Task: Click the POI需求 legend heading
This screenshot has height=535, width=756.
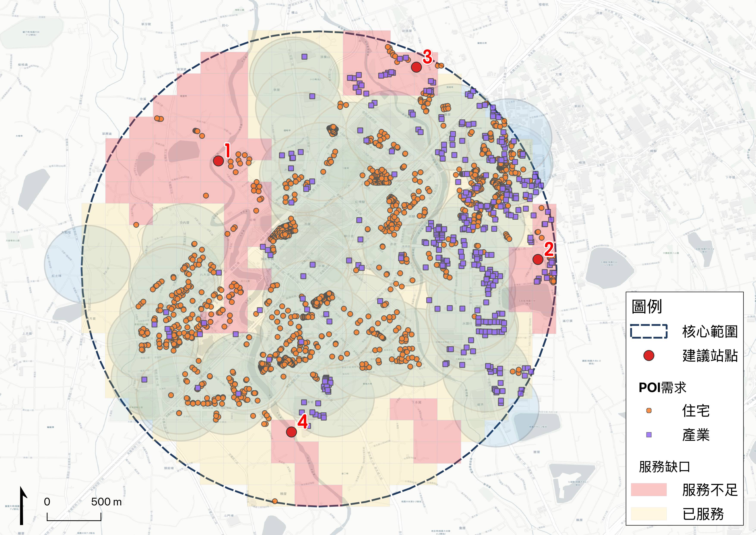Action: 662,387
